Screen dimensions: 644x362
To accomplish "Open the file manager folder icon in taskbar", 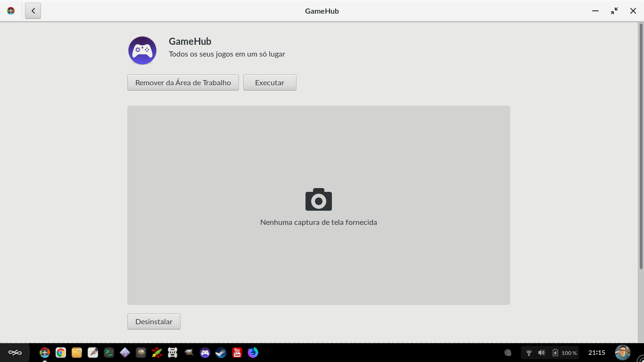I will [x=77, y=353].
